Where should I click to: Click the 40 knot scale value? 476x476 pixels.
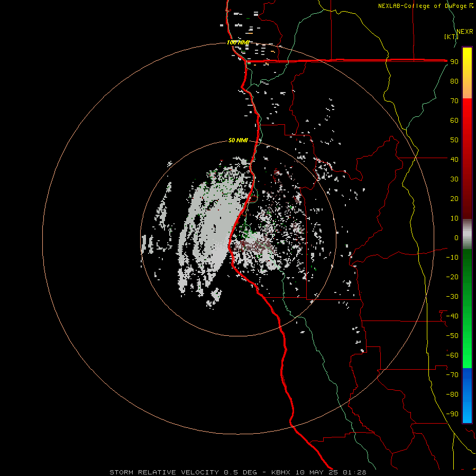454,159
